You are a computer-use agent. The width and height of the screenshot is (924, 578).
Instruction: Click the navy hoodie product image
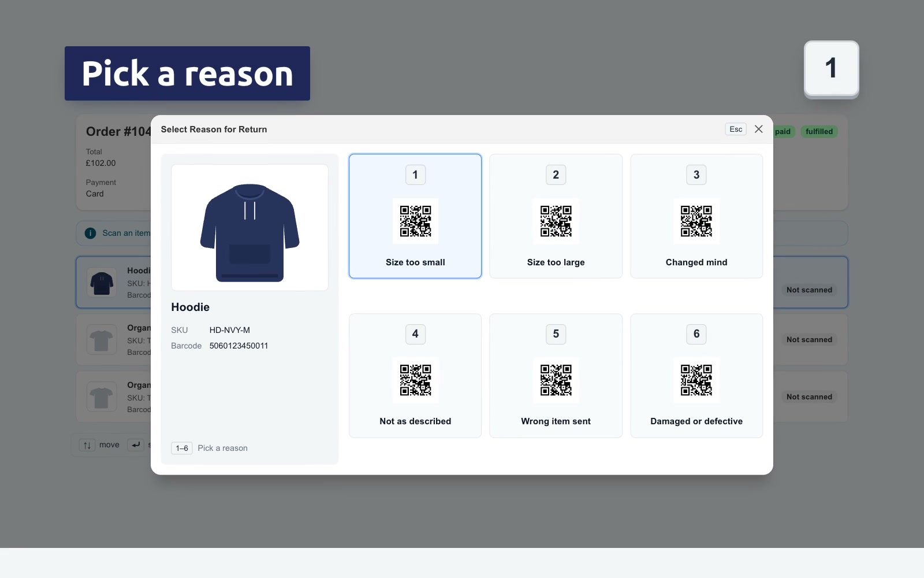(249, 228)
